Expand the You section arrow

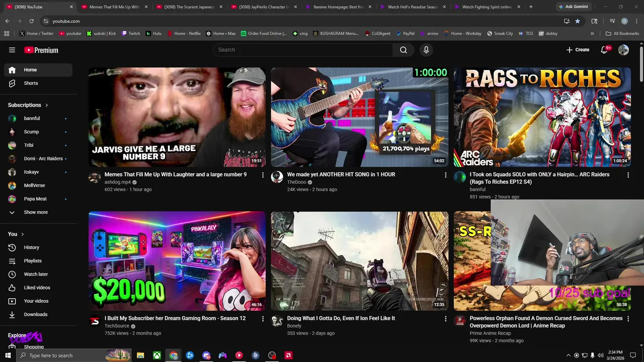tap(22, 234)
